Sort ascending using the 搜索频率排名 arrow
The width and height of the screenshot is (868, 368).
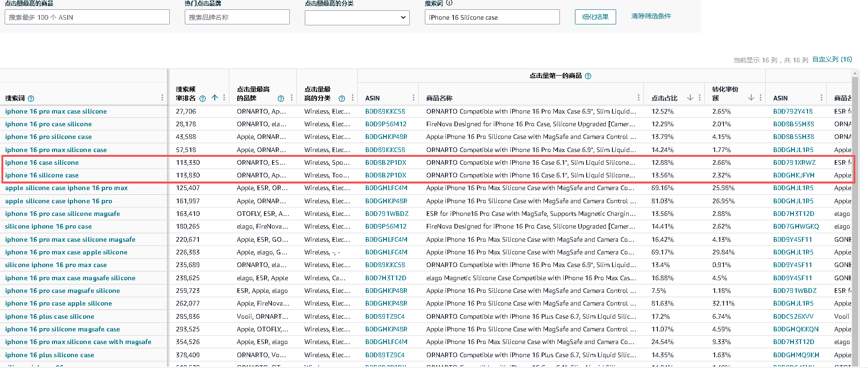point(215,98)
